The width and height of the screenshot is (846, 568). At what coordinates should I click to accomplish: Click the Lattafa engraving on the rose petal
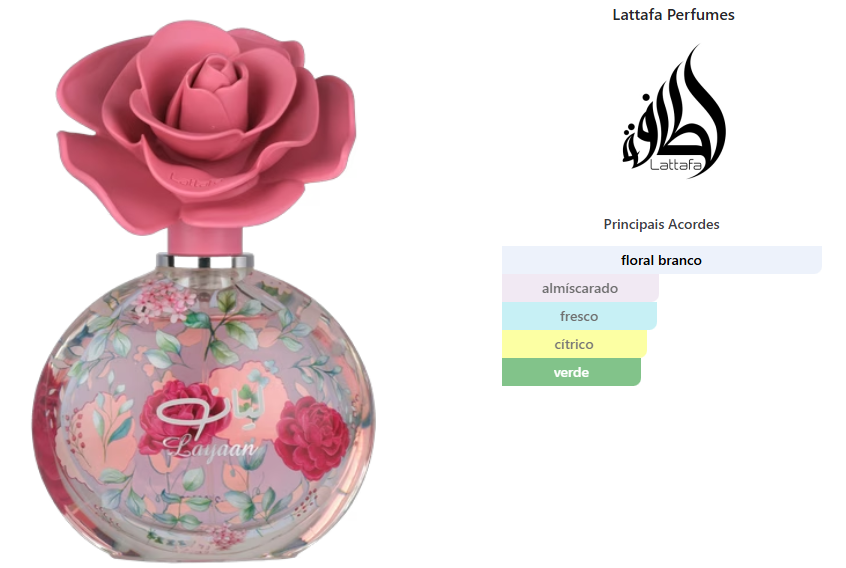pos(195,180)
